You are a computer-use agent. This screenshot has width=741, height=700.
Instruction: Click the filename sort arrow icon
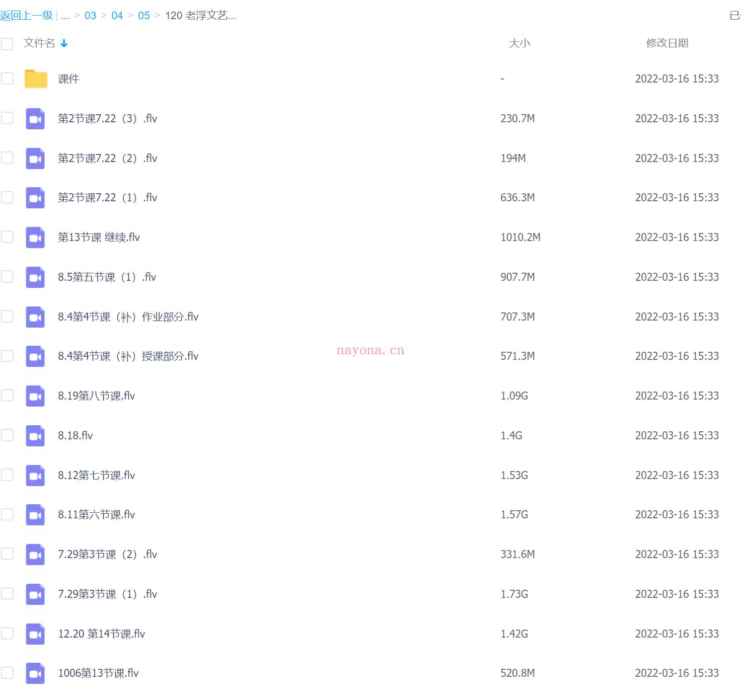point(64,44)
